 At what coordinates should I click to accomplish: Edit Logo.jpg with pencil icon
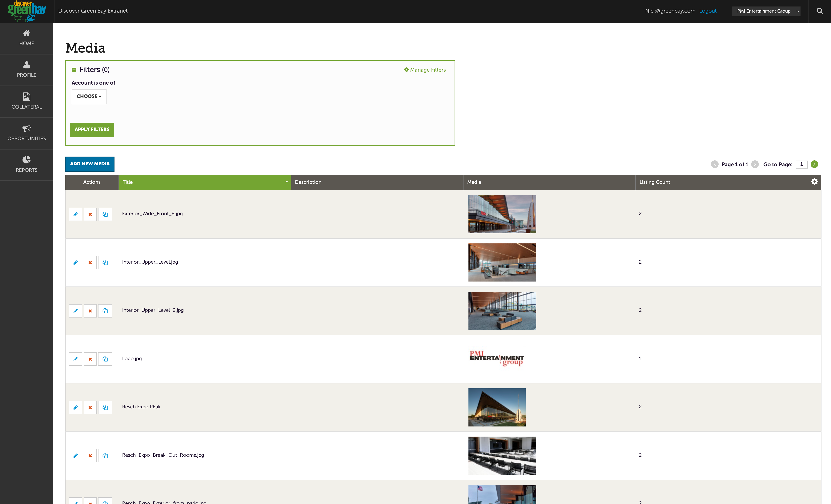(76, 359)
